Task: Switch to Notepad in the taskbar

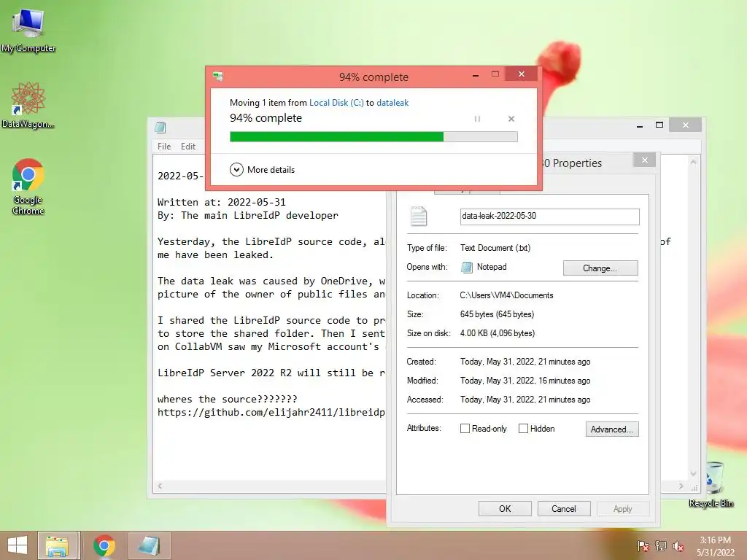Action: click(x=149, y=545)
